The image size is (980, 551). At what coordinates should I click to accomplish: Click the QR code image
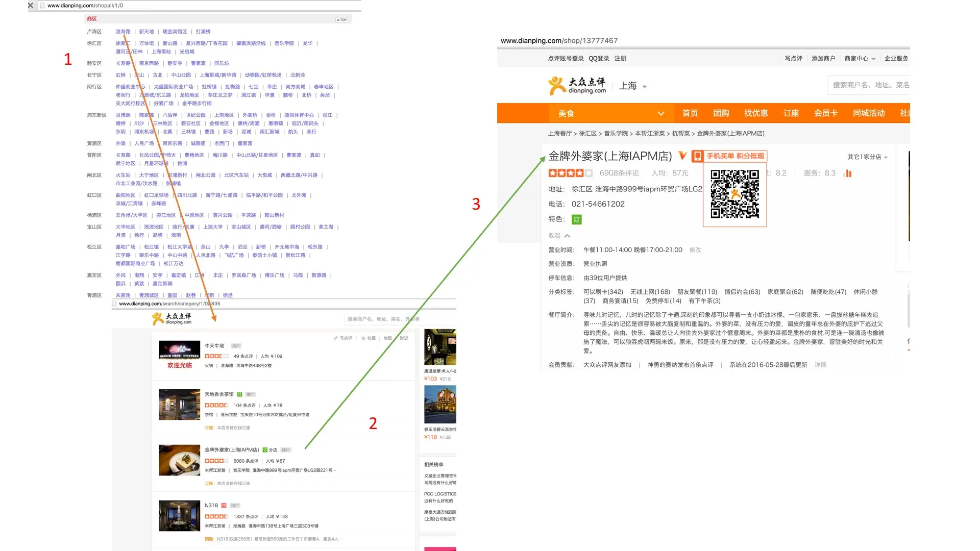click(734, 194)
